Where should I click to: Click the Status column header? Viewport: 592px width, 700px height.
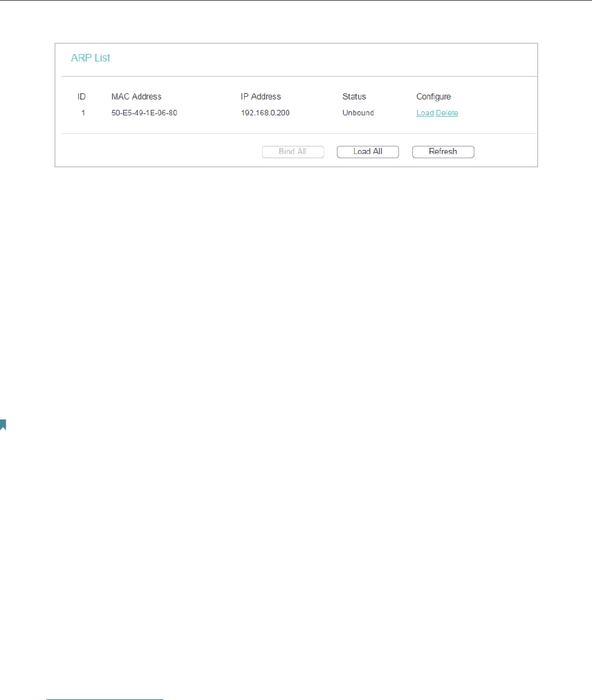(354, 97)
